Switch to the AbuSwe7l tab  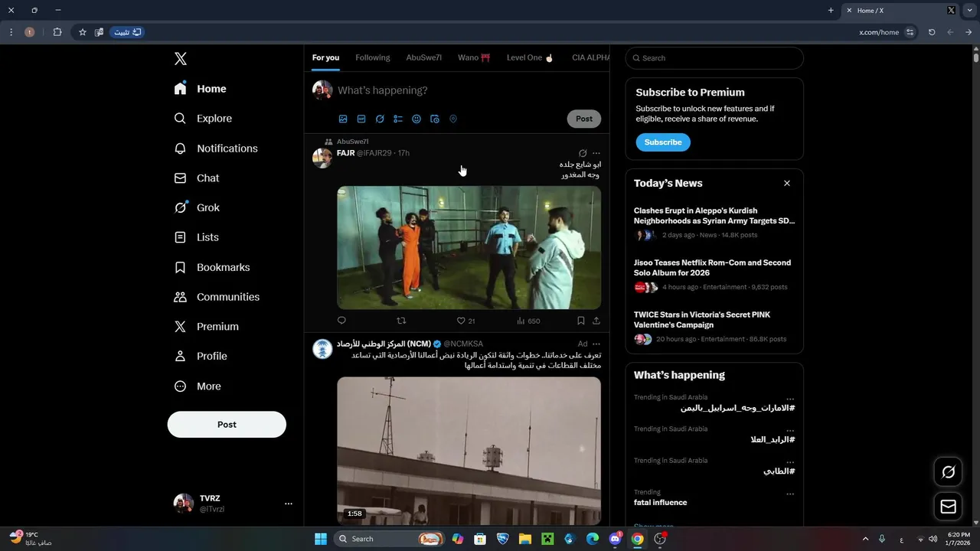(x=424, y=57)
